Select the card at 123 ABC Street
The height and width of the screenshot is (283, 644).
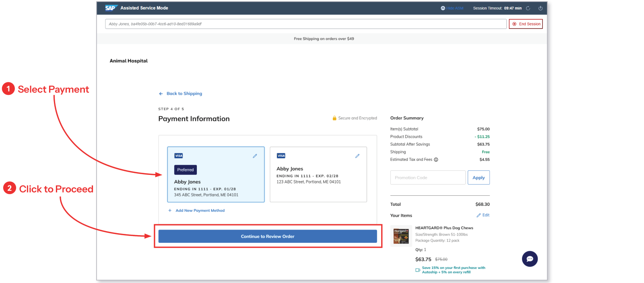pyautogui.click(x=318, y=174)
